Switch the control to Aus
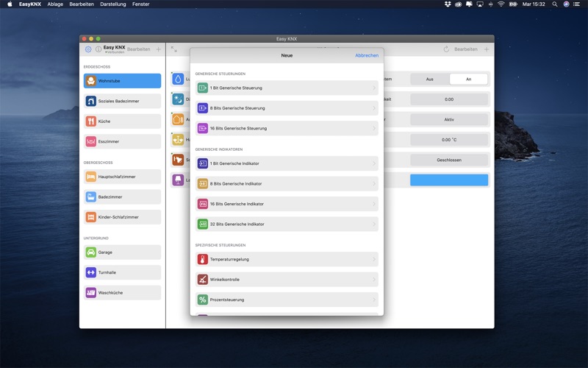Image resolution: width=588 pixels, height=368 pixels. coord(430,79)
